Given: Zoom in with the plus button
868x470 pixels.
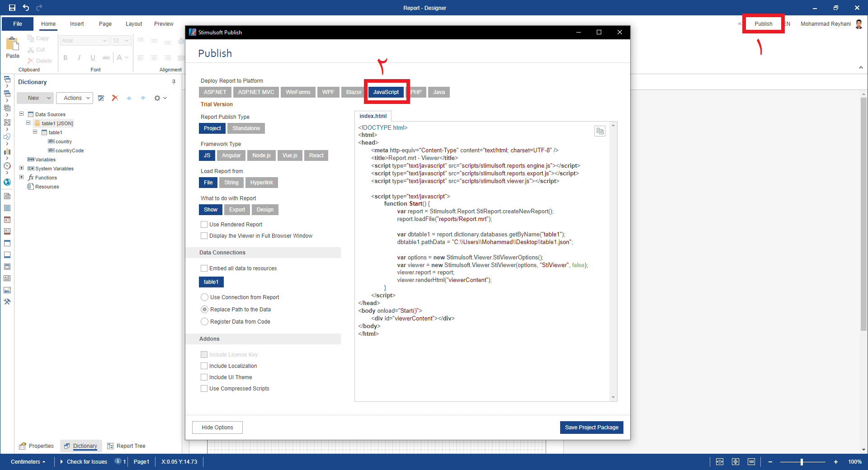Looking at the screenshot, I should point(836,462).
